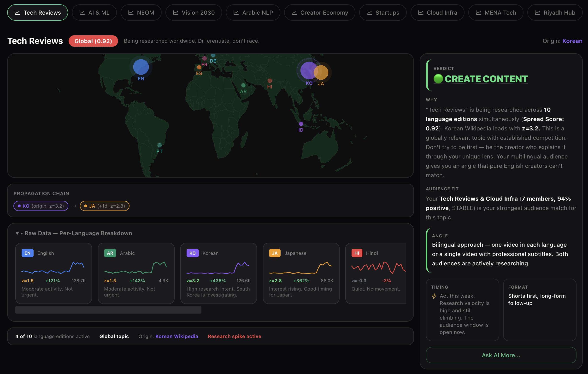The image size is (588, 374).
Task: Select the Creator Economy tab
Action: (x=320, y=12)
